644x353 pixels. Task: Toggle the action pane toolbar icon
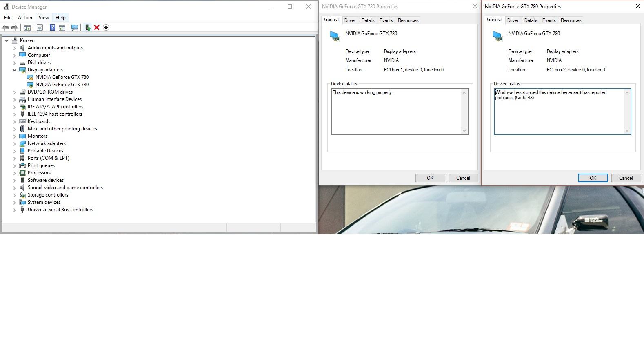click(x=62, y=27)
